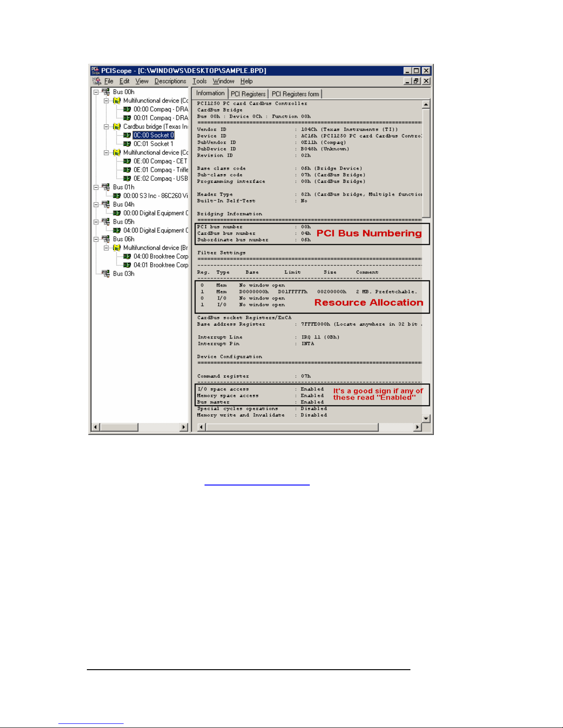
Task: Click the icon beside 04:00 Digital Equipment
Action: 117,231
